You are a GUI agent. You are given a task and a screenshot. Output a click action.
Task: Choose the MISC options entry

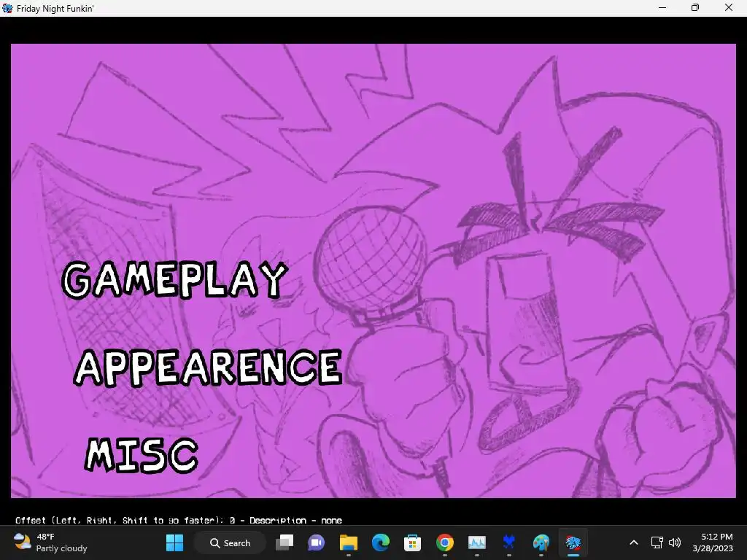(142, 455)
